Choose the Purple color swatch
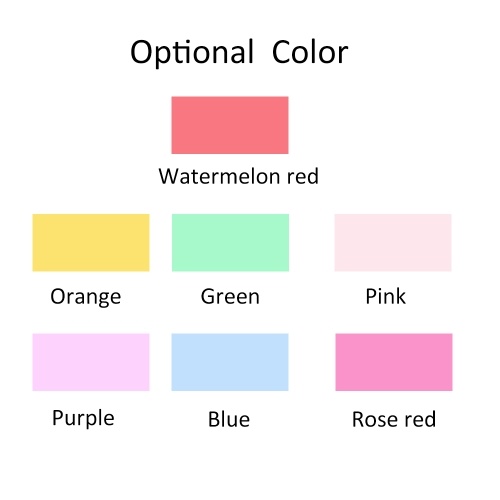500x500 pixels. point(91,362)
